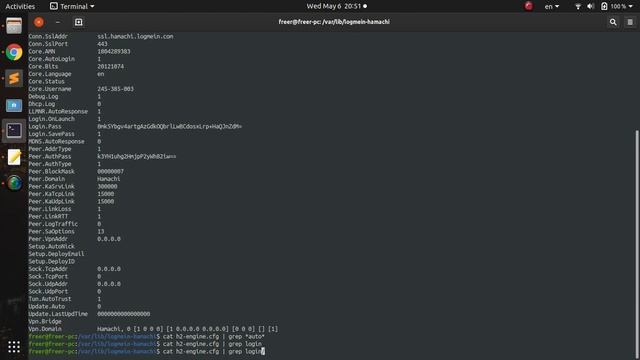Click the Conn.SslPort value 443
The image size is (640, 360).
(x=102, y=44)
